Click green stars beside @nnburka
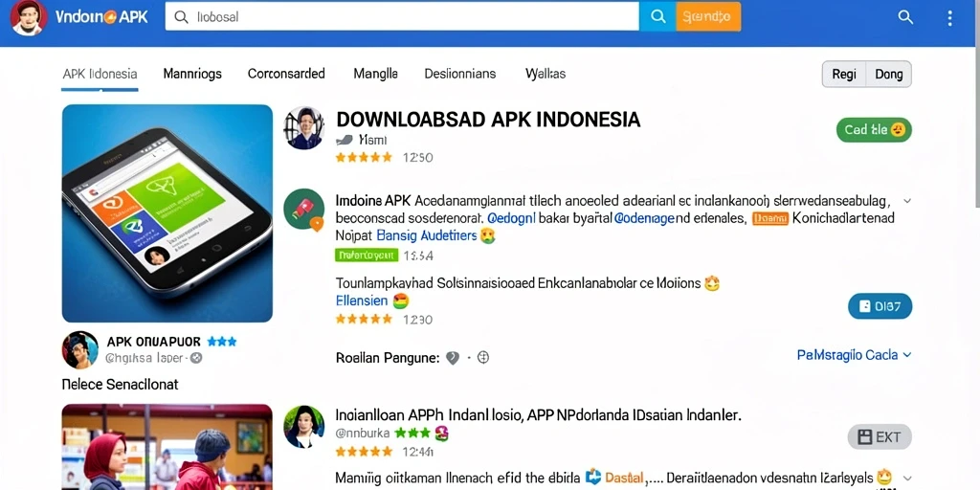 point(412,433)
